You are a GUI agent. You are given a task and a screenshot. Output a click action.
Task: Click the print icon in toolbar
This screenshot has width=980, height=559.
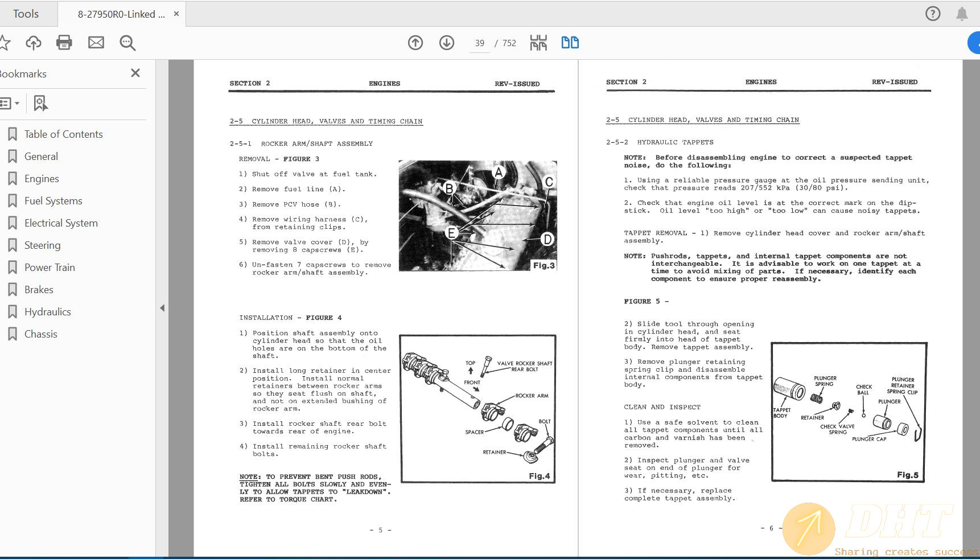tap(64, 43)
